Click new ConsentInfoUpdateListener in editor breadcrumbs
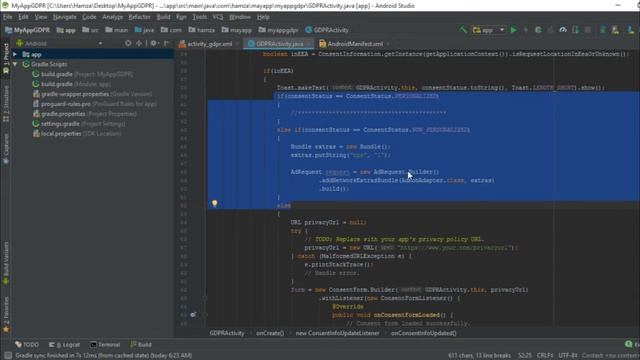 (x=337, y=333)
